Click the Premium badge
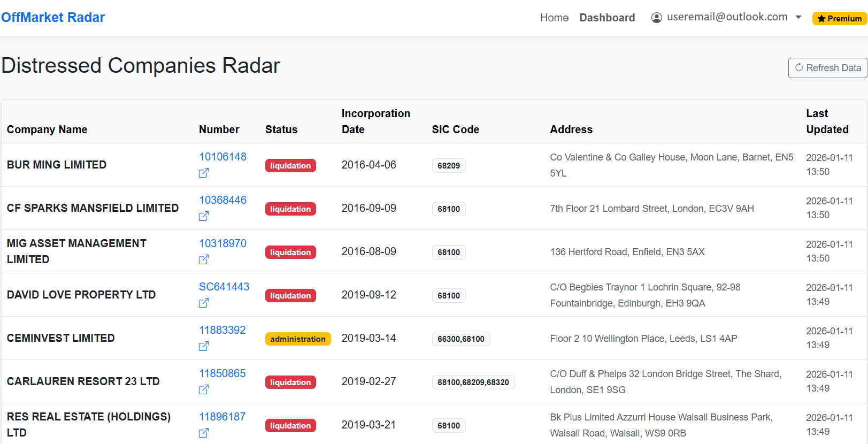The height and width of the screenshot is (444, 868). point(839,19)
